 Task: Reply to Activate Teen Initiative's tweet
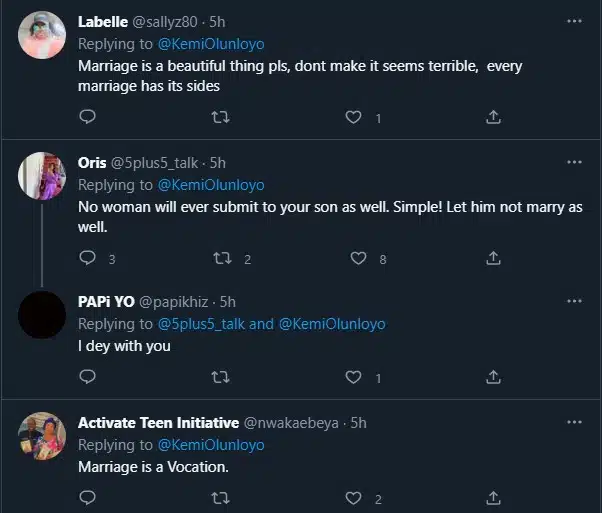[x=87, y=497]
